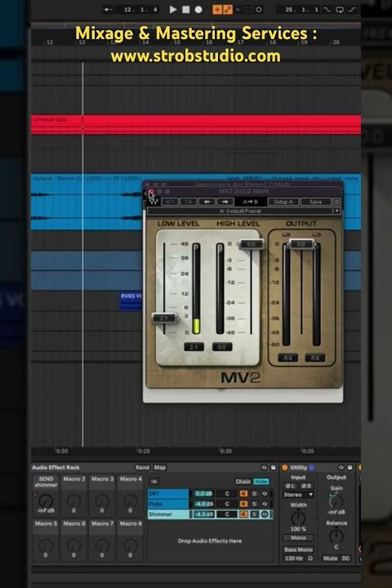Solo the Plate chain
This screenshot has height=588, width=392.
tap(254, 504)
